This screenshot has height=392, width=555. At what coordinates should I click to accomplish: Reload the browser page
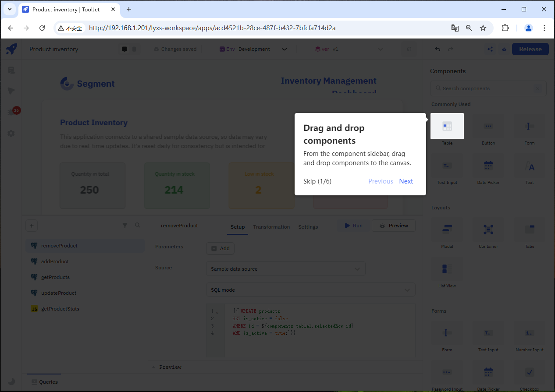[x=42, y=28]
